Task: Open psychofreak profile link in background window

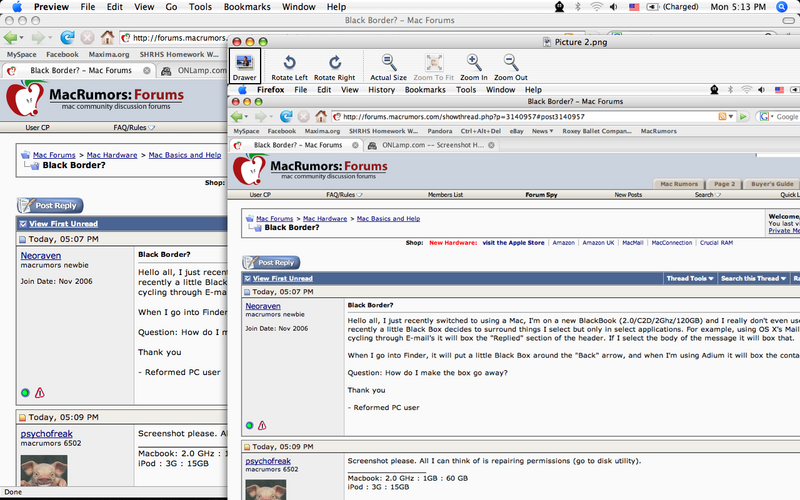Action: [x=46, y=434]
